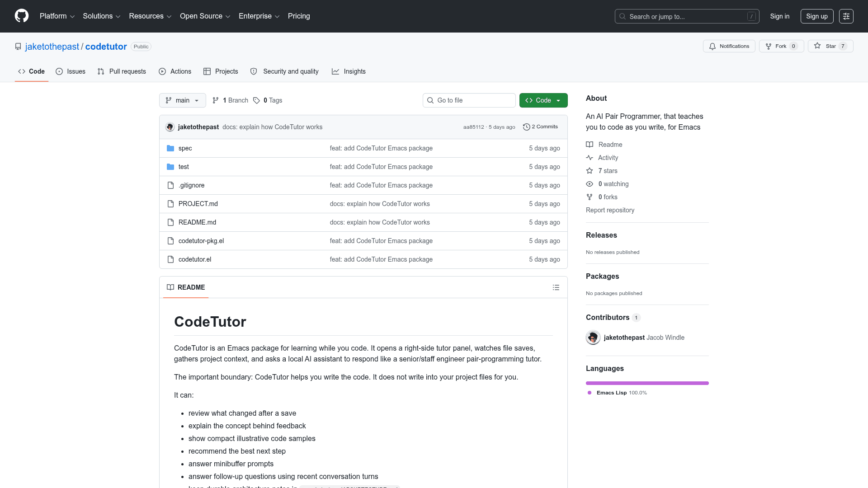View the 1 Branch list
Screen dimensions: 868x488
[x=230, y=100]
